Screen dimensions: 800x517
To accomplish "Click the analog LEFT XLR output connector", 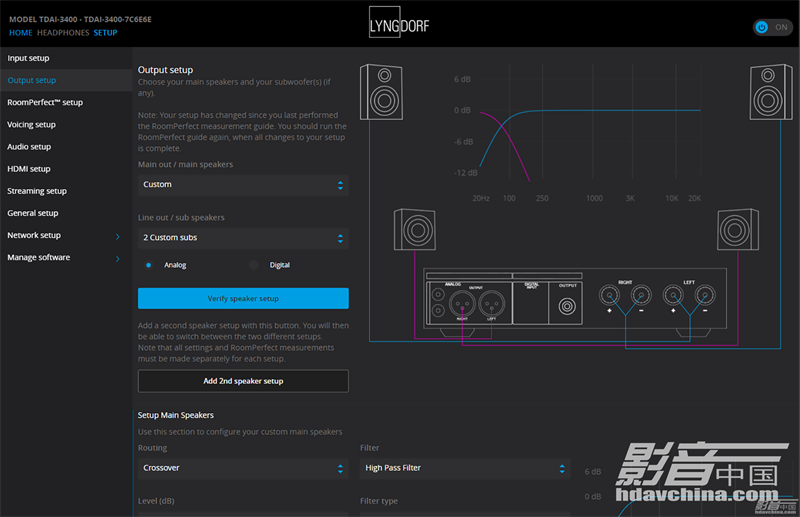I will (491, 304).
